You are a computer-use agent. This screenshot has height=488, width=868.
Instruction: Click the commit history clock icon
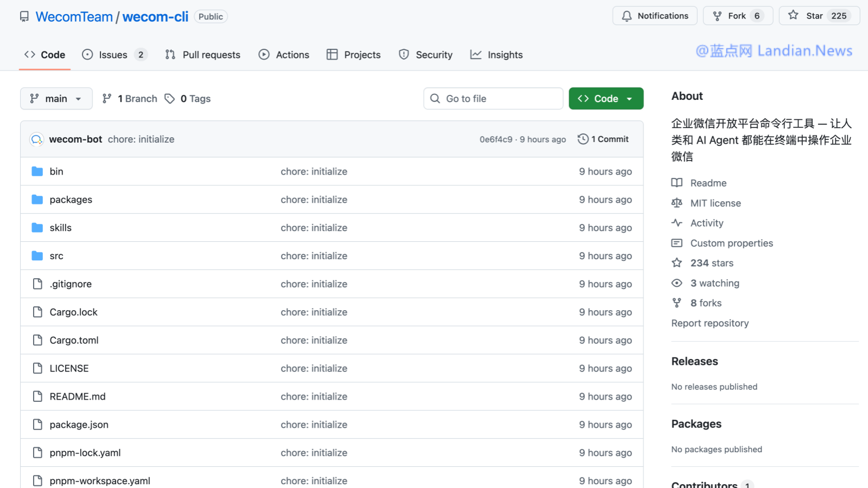click(583, 139)
